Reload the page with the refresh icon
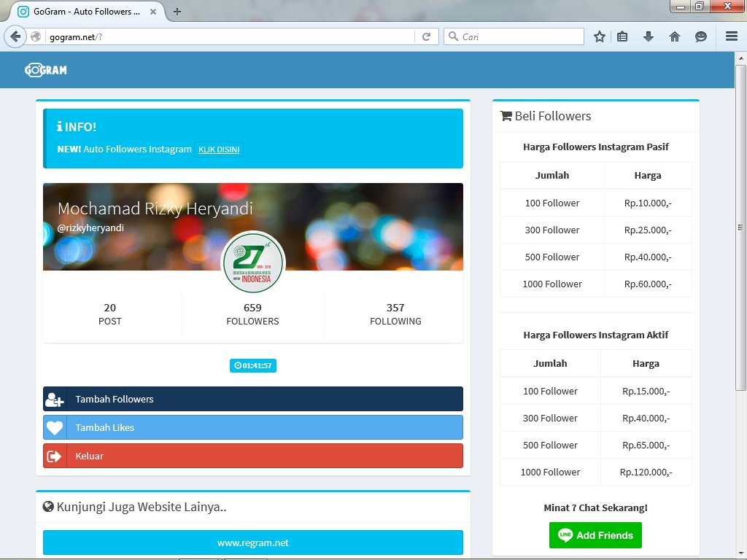This screenshot has height=560, width=747. 426,36
